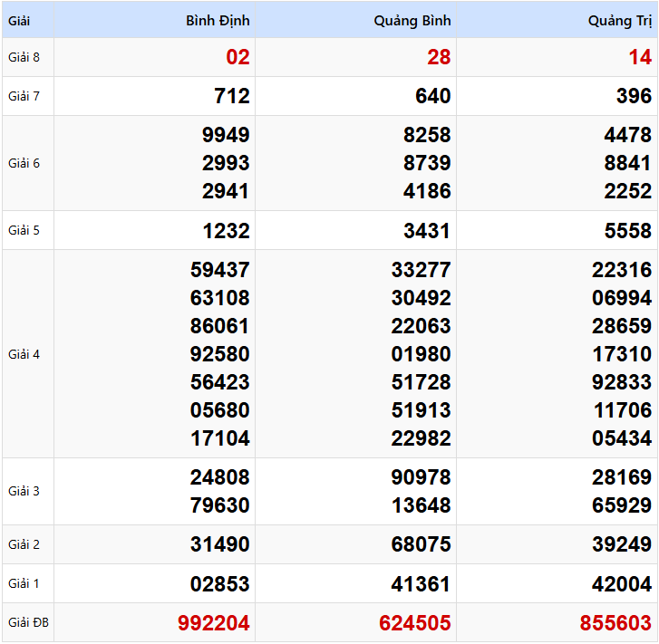Image resolution: width=659 pixels, height=644 pixels.
Task: Click special prize number 624505
Action: (415, 622)
